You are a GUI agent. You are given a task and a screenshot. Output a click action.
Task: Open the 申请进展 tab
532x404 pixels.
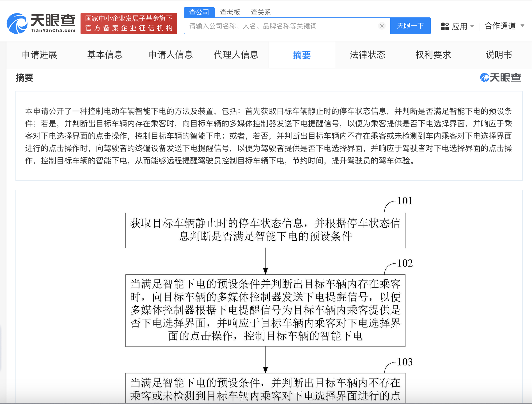(40, 55)
